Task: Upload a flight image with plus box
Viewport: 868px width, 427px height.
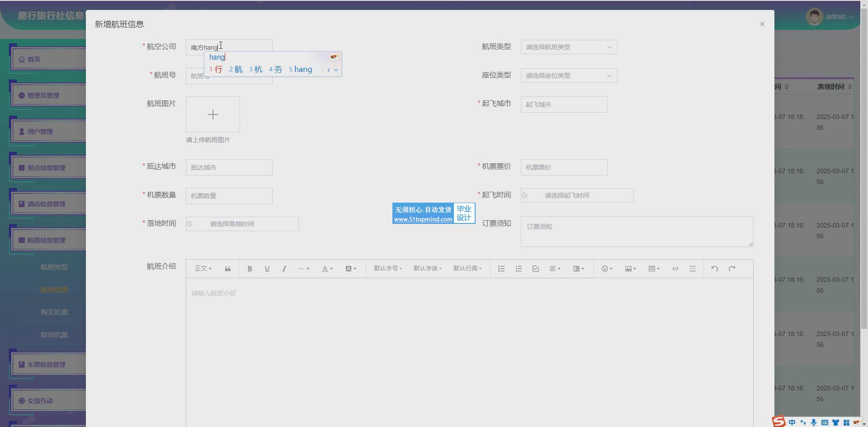Action: click(212, 114)
